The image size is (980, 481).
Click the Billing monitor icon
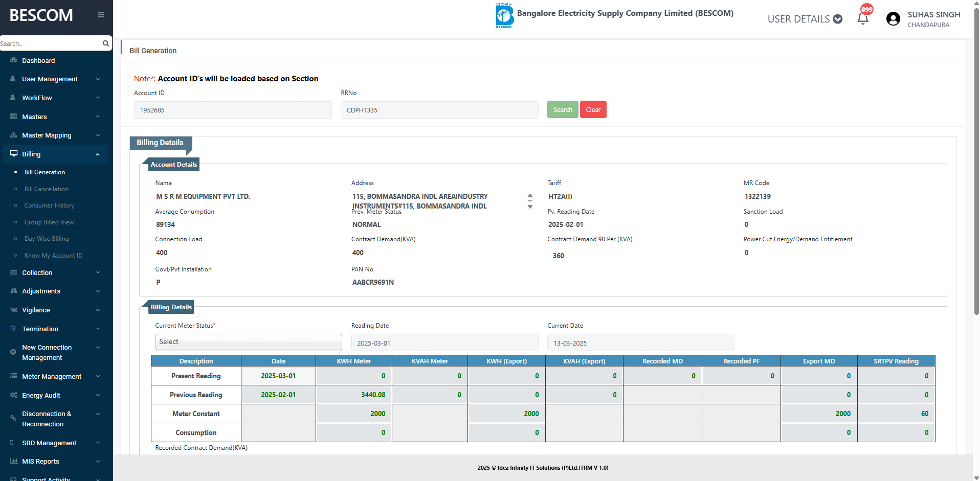[x=14, y=154]
